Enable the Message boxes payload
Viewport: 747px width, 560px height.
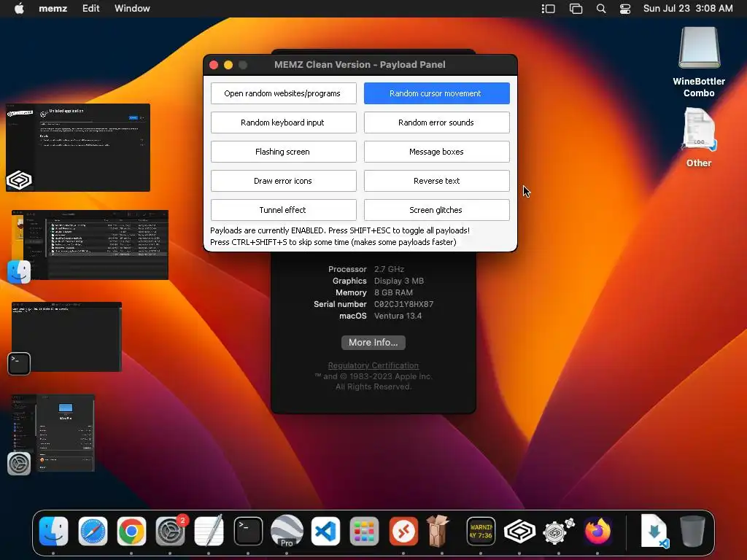click(437, 152)
